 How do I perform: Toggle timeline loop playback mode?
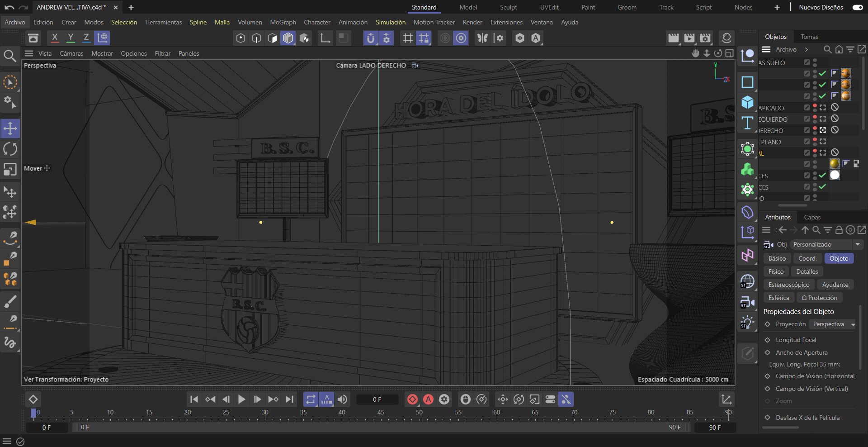pos(311,399)
